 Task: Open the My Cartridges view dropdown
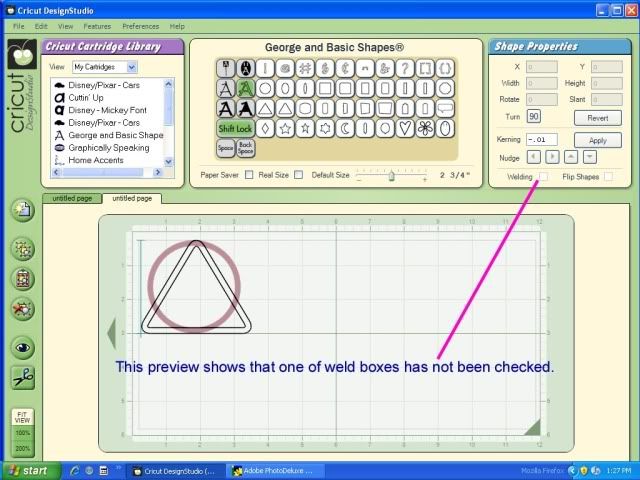[x=132, y=67]
